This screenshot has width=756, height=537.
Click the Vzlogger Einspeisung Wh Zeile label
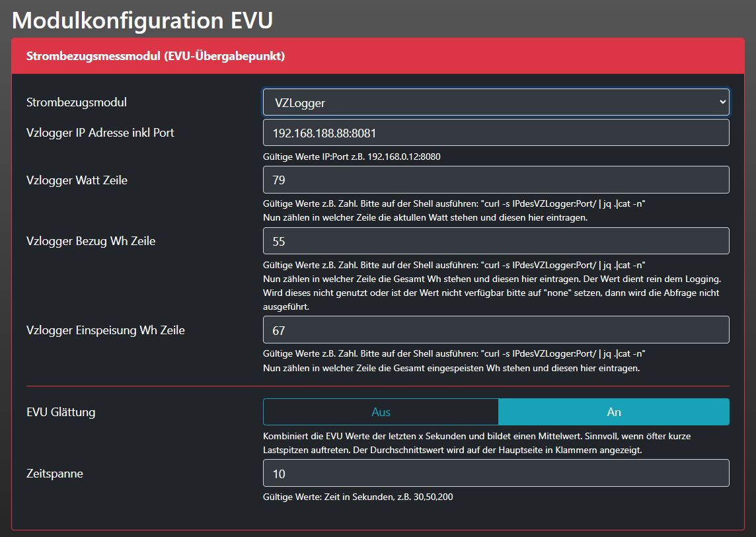click(x=106, y=330)
